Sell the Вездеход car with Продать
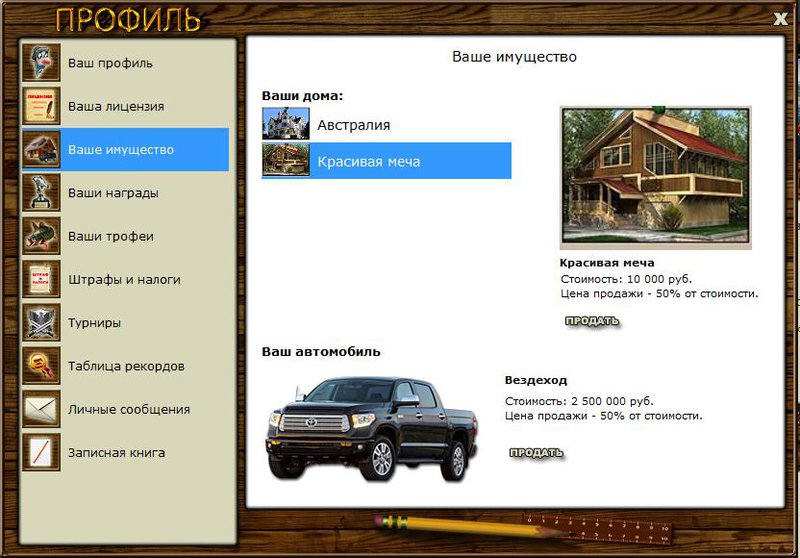This screenshot has height=558, width=800. (536, 452)
